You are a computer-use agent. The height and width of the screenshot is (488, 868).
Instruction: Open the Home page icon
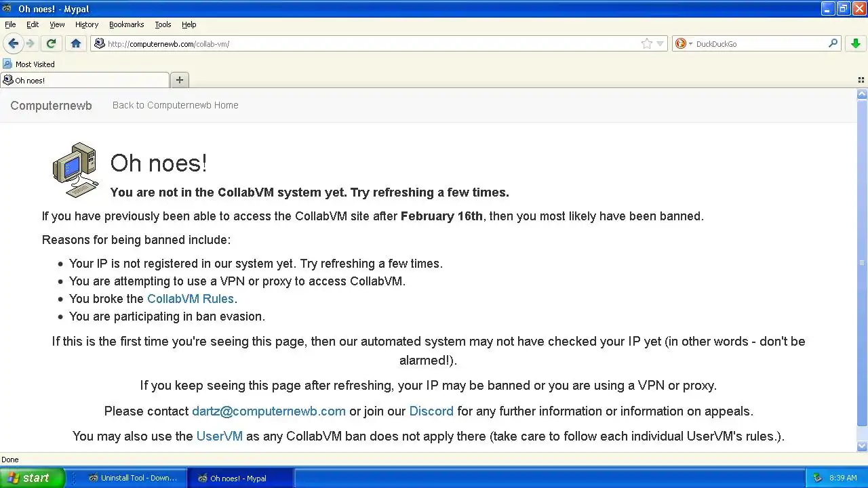75,43
